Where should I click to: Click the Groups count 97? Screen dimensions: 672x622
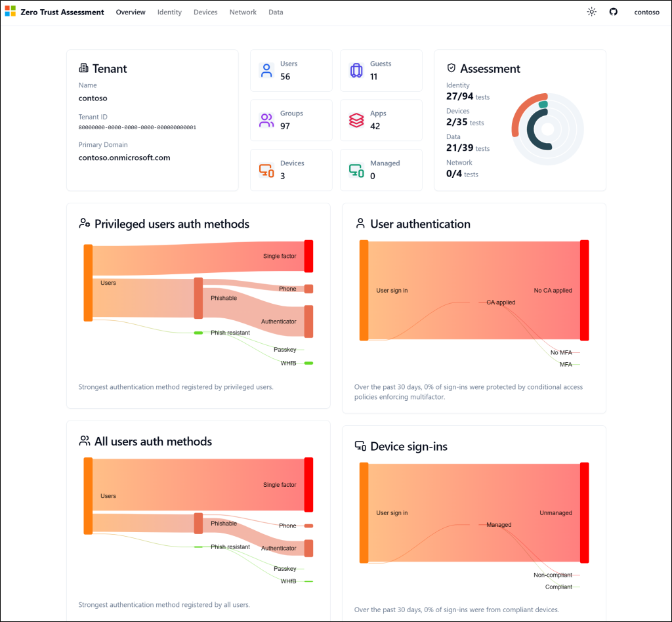point(285,127)
